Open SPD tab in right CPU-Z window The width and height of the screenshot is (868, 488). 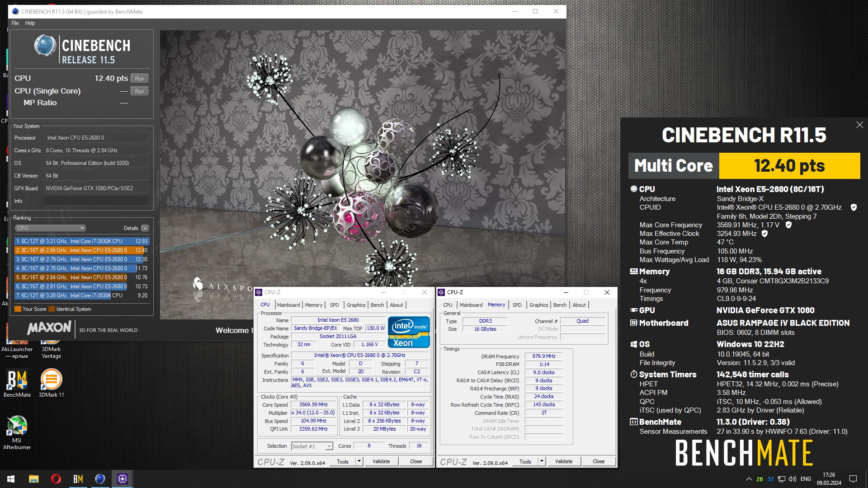tap(517, 305)
